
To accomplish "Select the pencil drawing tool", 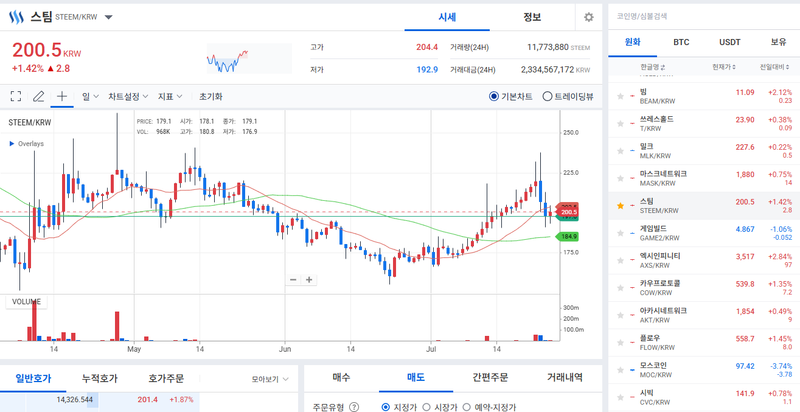I will point(38,96).
